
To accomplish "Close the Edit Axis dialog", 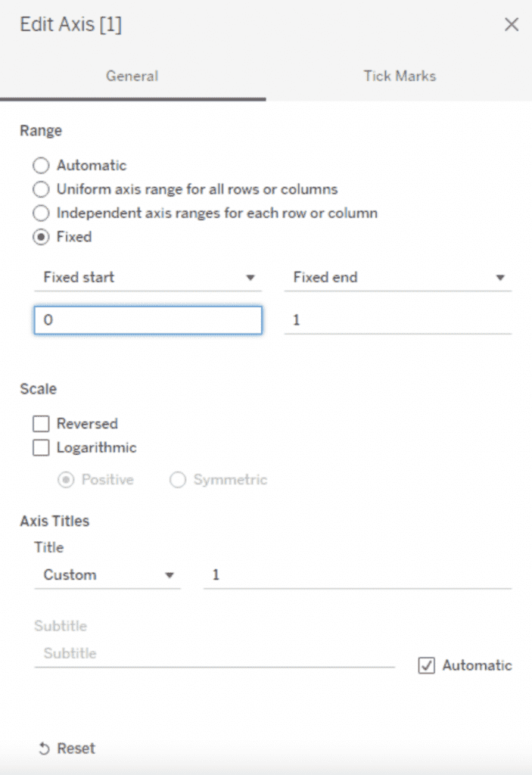I will pyautogui.click(x=512, y=24).
